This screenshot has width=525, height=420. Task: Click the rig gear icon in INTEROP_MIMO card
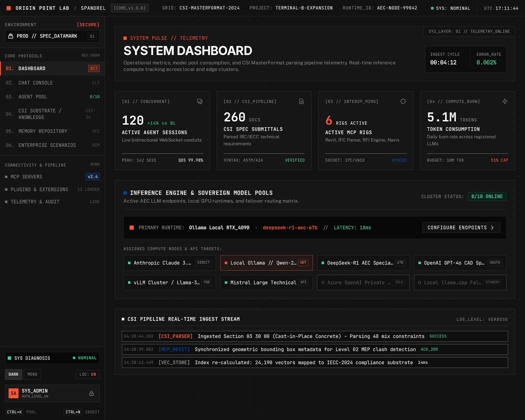[x=403, y=101]
